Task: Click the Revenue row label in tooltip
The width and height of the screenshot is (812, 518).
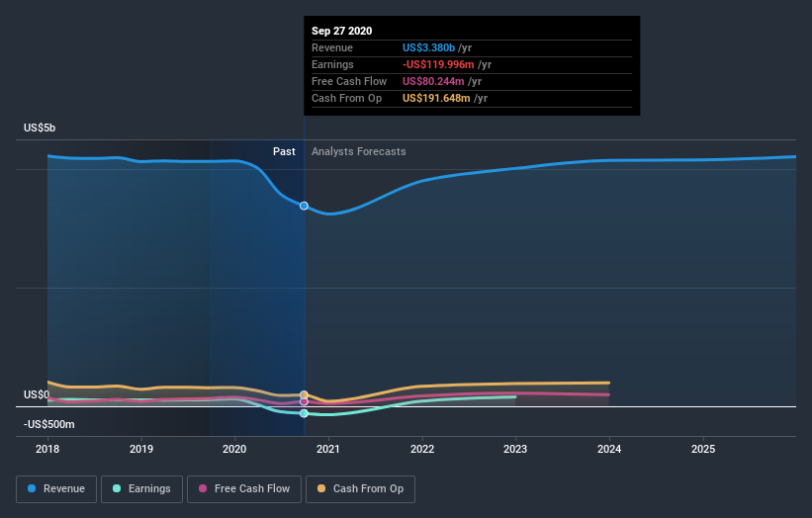Action: 332,47
